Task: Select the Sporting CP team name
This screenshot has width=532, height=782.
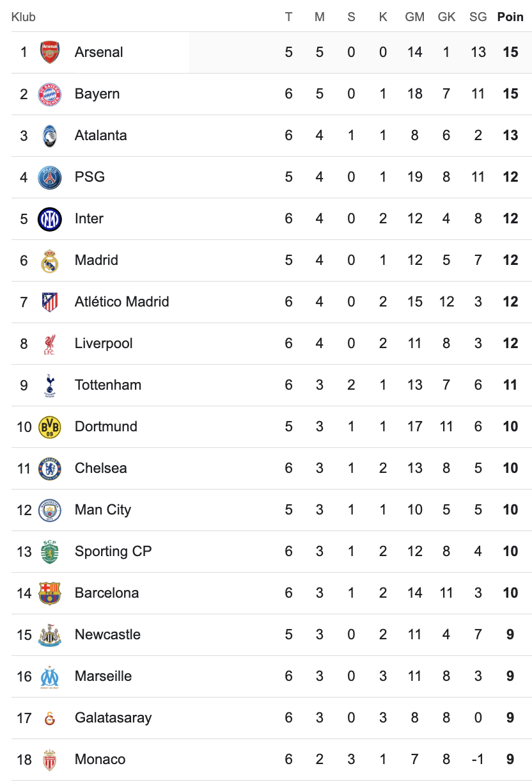Action: point(113,552)
